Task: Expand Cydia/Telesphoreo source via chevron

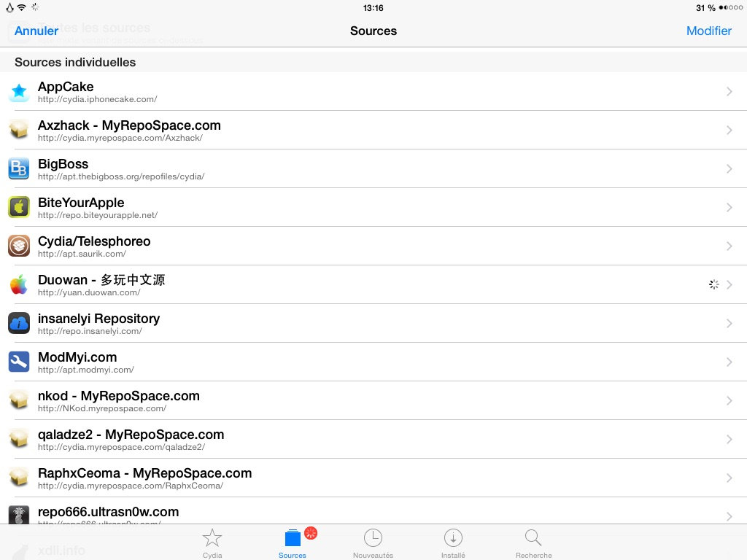Action: (729, 246)
